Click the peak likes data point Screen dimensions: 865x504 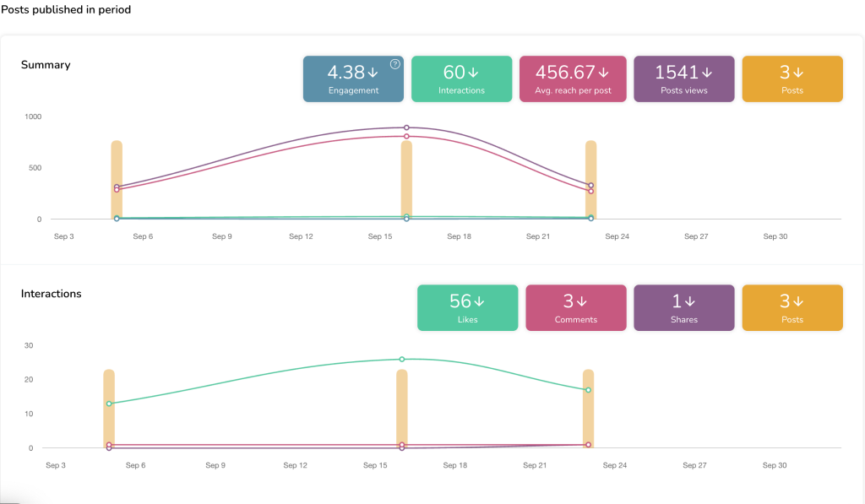click(x=402, y=360)
